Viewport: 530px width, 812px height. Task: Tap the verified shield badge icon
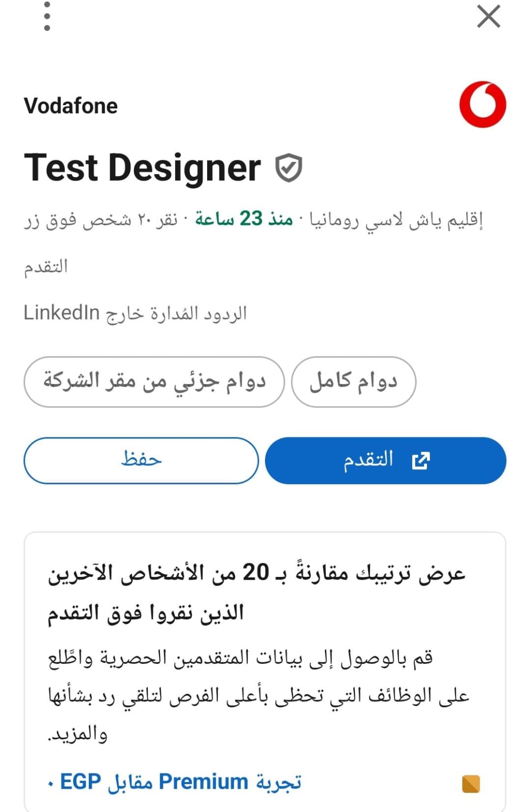tap(288, 168)
